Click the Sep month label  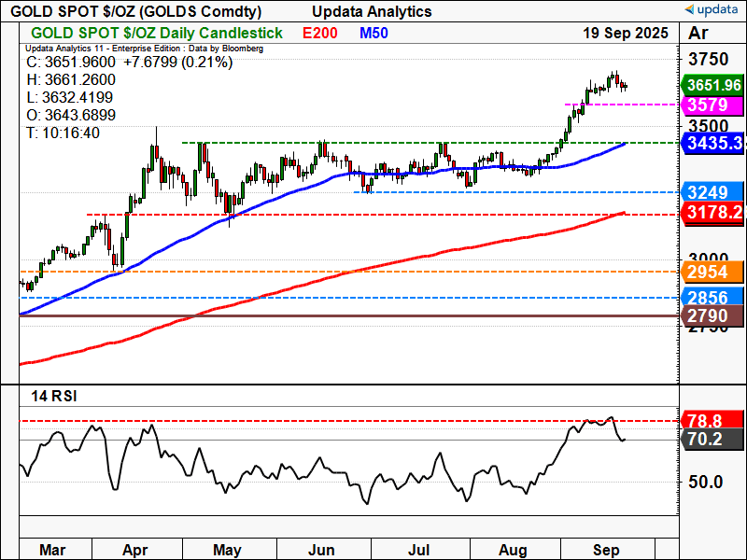click(606, 550)
